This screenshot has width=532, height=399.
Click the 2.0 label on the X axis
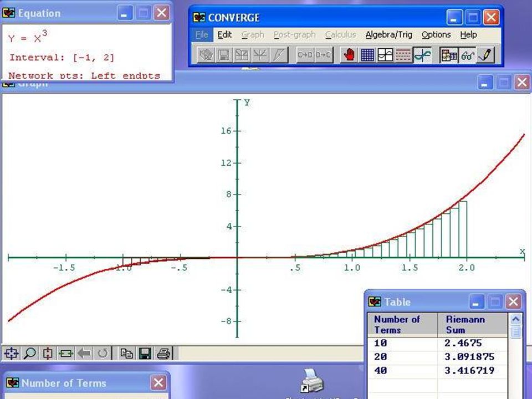(x=467, y=268)
